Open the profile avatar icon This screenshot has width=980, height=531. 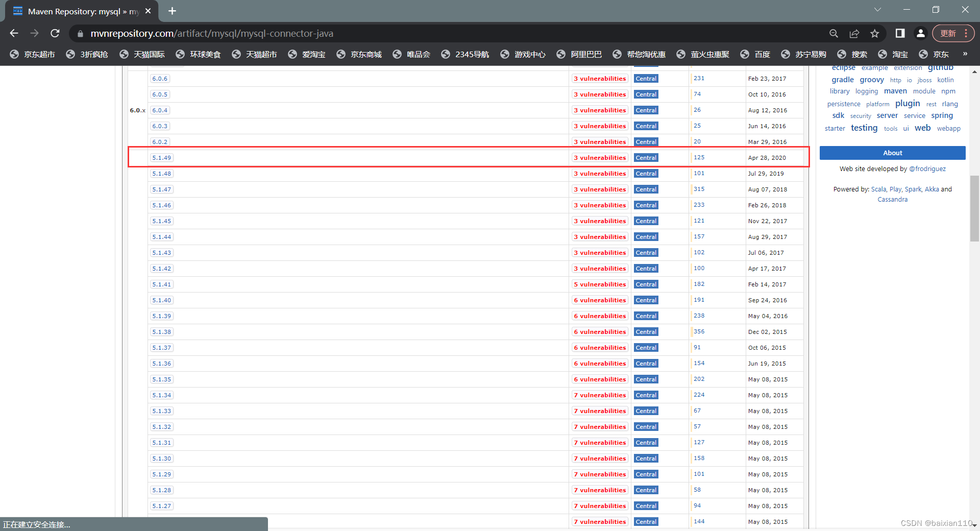920,33
